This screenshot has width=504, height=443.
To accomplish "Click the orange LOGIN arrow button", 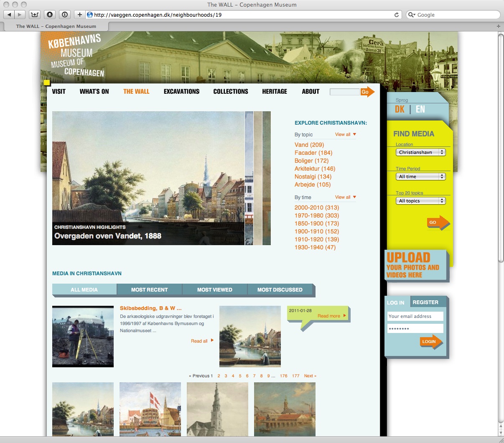I will tap(431, 341).
